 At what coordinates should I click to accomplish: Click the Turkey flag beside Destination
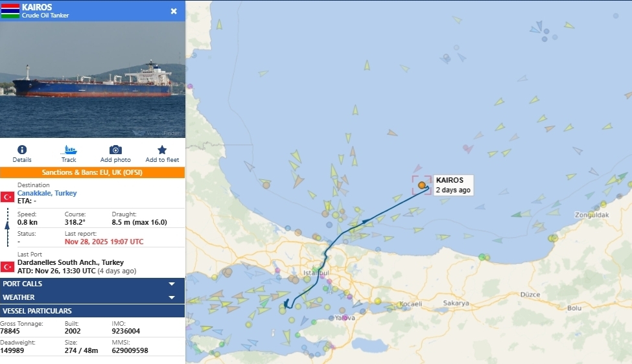point(7,197)
